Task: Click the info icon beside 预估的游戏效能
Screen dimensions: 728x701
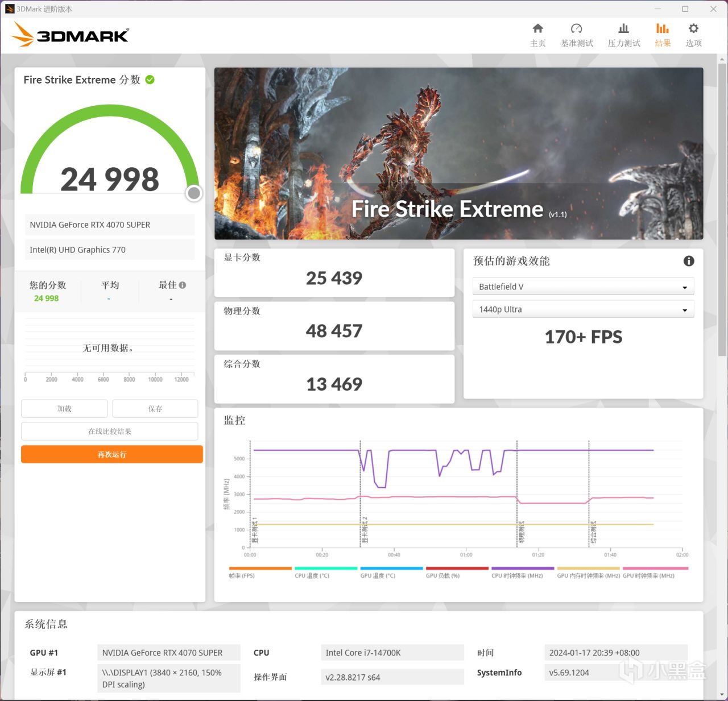Action: 688,261
